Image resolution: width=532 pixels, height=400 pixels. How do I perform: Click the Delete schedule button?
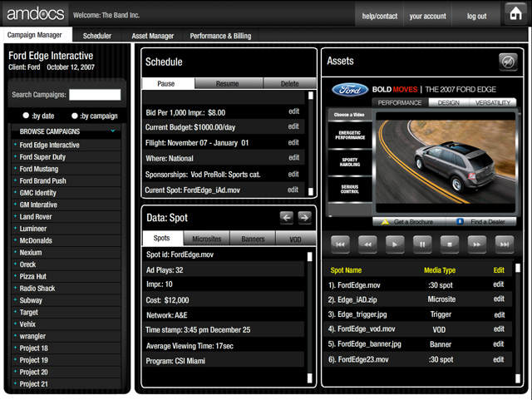pyautogui.click(x=290, y=83)
